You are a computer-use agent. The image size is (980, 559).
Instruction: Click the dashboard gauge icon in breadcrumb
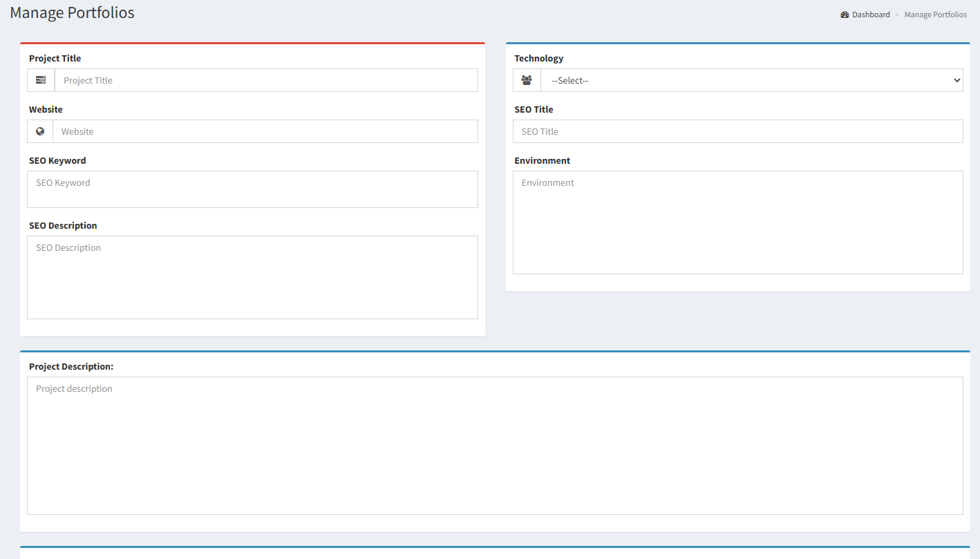click(x=845, y=15)
